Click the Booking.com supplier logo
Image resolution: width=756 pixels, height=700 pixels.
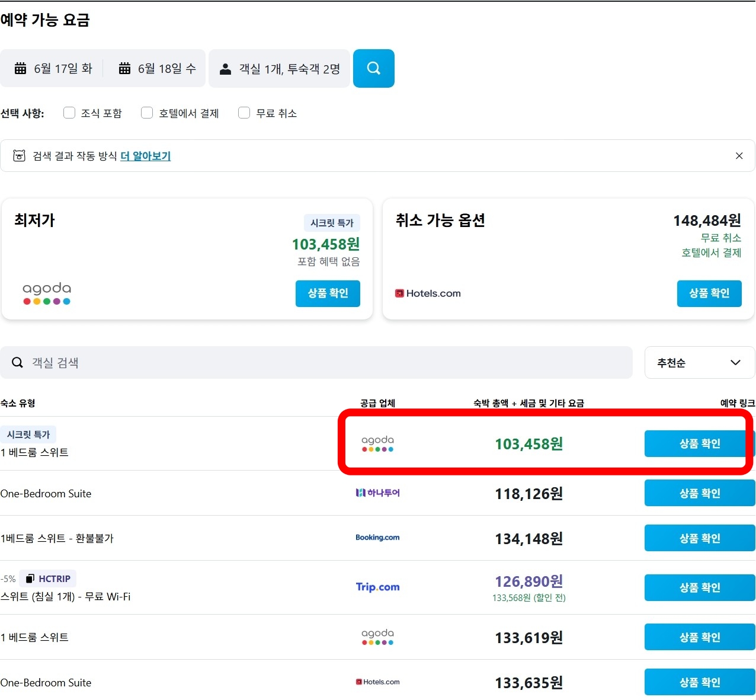[377, 538]
